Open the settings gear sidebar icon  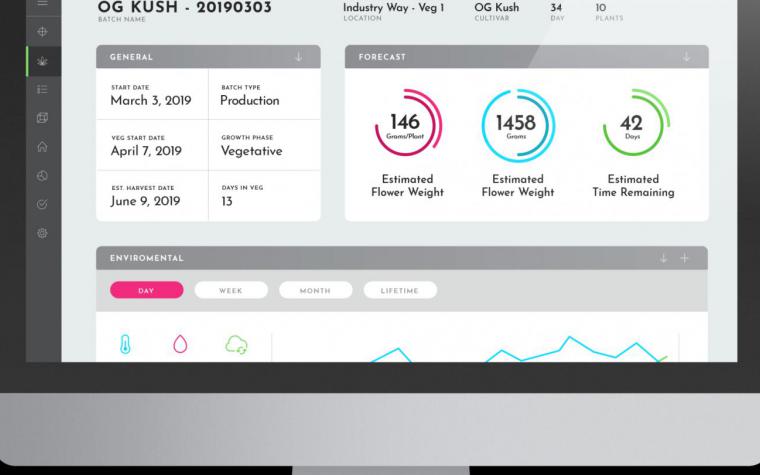(42, 233)
